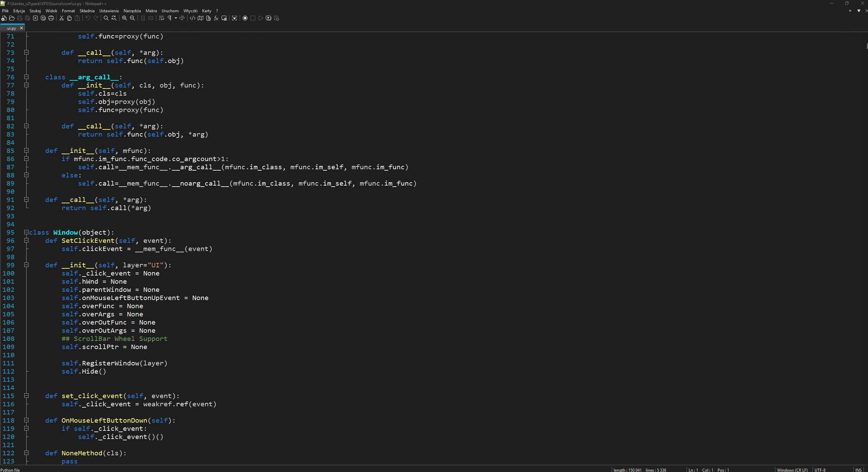Toggle Show All Characters paragraph icon
This screenshot has height=472, width=868.
click(x=170, y=18)
